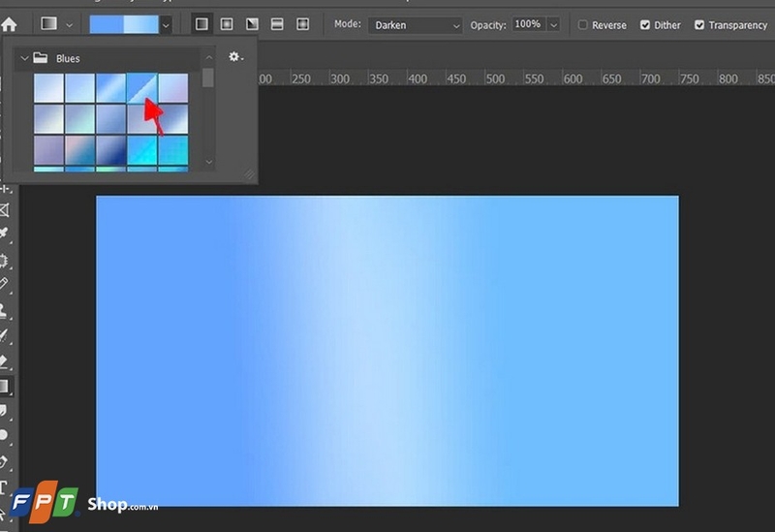This screenshot has height=532, width=775.
Task: Select the Reflected Gradient style
Action: (277, 24)
